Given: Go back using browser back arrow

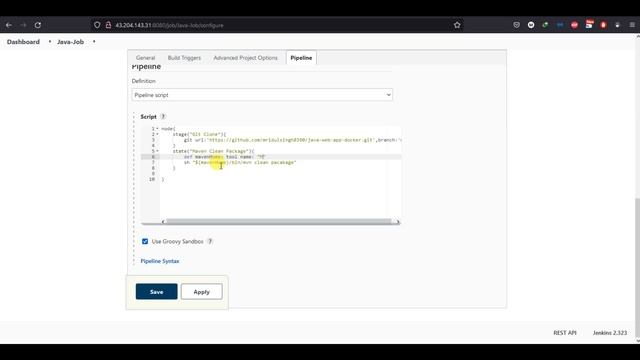Looking at the screenshot, I should tap(9, 25).
